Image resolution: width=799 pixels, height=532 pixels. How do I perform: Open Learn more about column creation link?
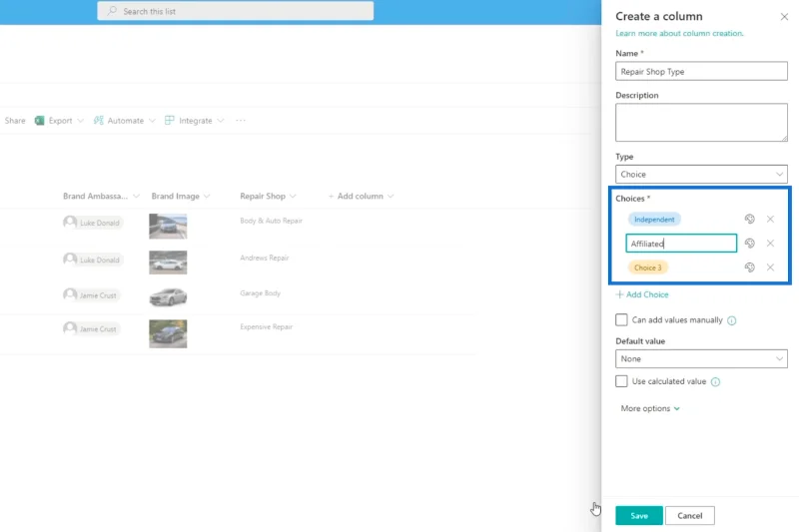pos(679,33)
